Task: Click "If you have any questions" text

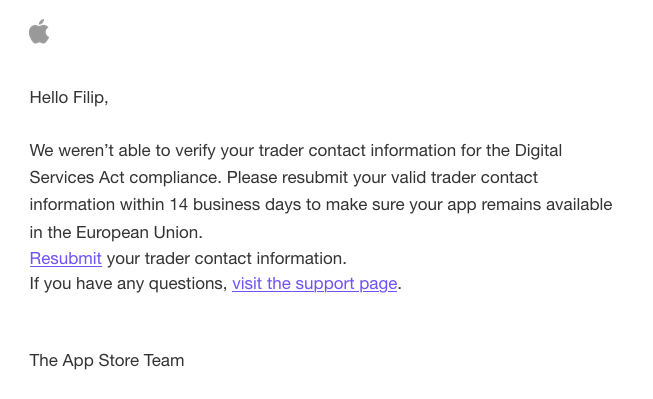Action: (127, 284)
